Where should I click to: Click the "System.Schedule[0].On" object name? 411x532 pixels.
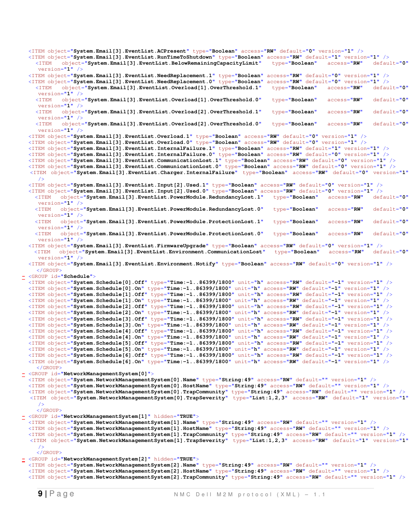tap(108, 288)
